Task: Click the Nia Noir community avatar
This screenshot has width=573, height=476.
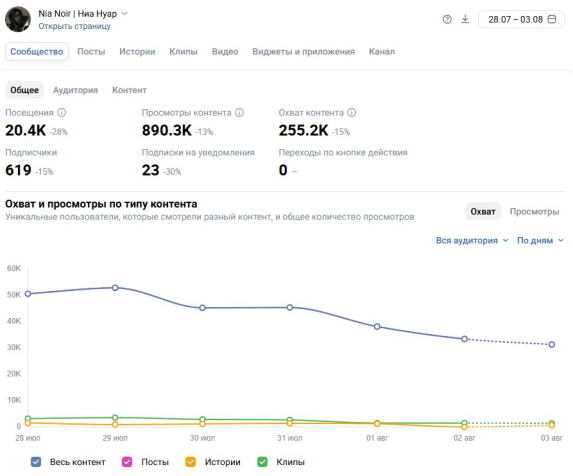Action: click(18, 19)
